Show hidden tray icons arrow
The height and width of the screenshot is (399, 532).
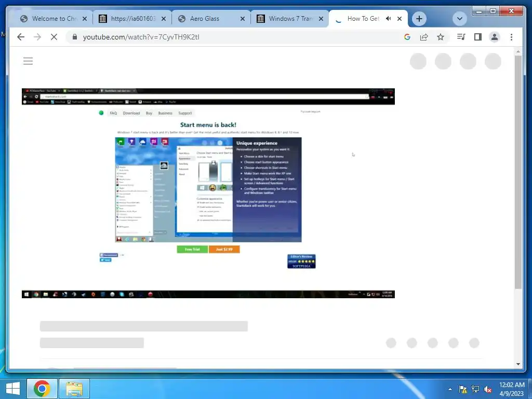click(450, 389)
